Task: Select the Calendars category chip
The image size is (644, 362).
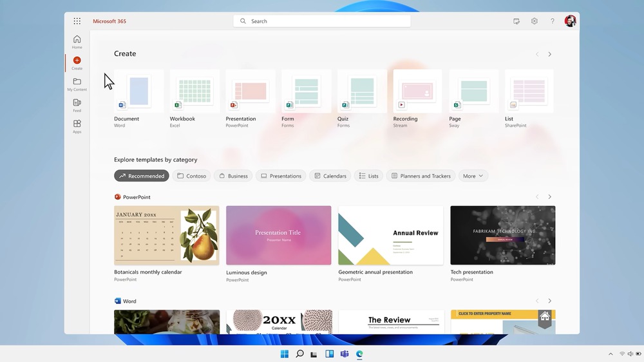Action: pyautogui.click(x=330, y=176)
